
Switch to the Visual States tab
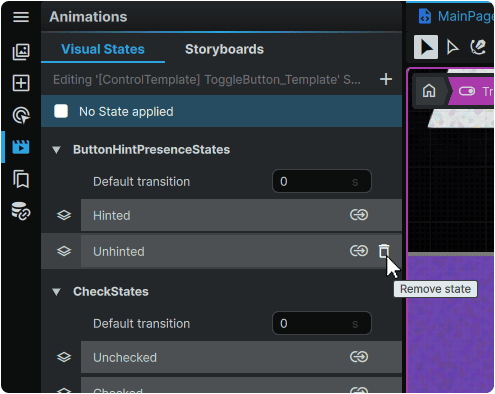(103, 49)
